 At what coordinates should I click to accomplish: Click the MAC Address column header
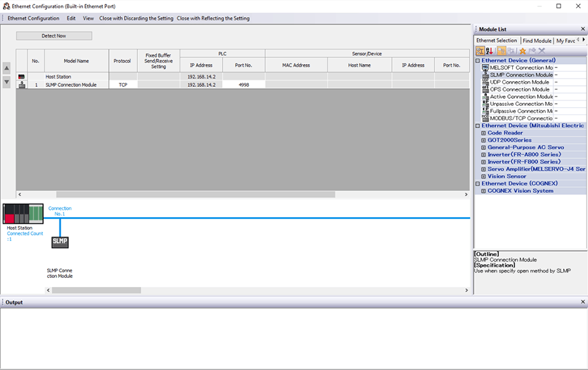(296, 65)
